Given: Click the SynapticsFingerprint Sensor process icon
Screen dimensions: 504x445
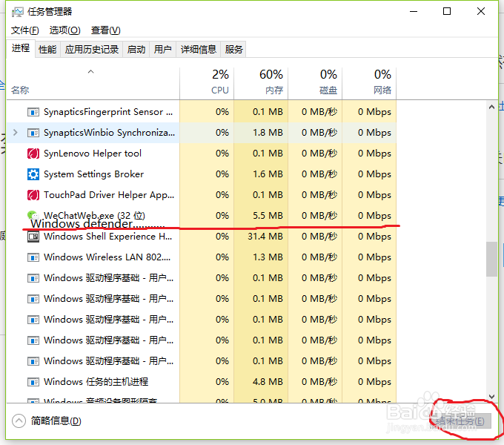Looking at the screenshot, I should coord(33,112).
